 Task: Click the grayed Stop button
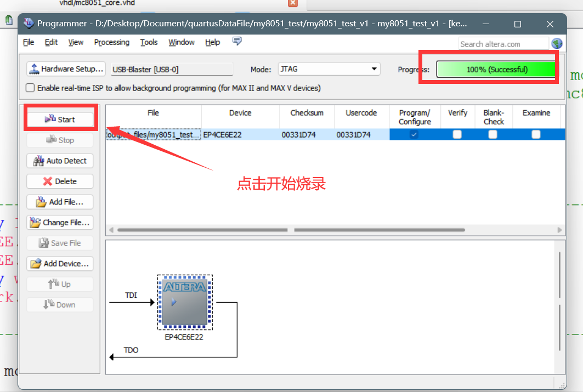pyautogui.click(x=60, y=140)
